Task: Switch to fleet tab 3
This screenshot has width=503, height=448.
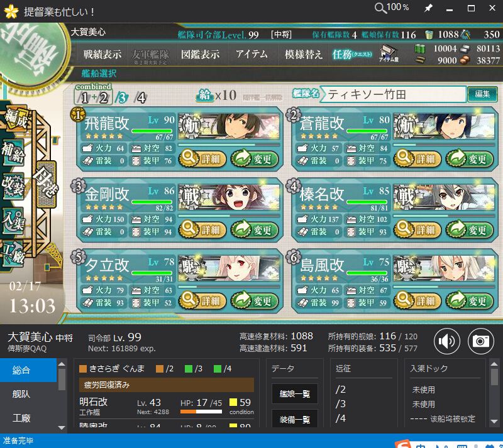Action: coord(122,97)
